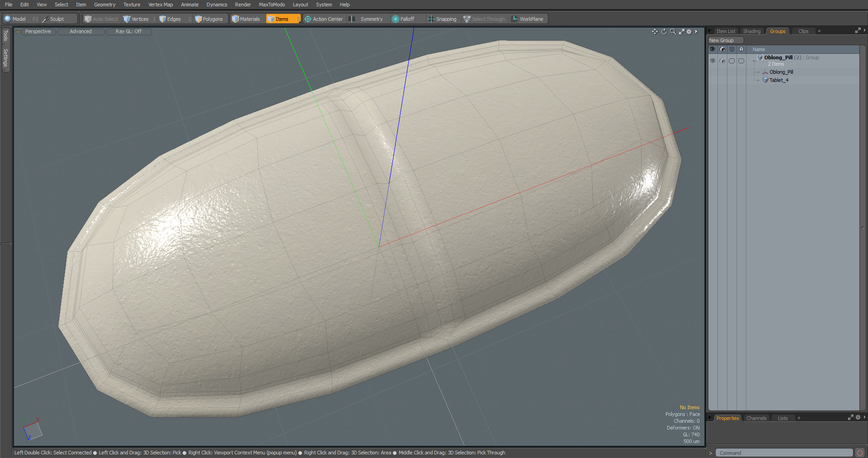Switch to the Shading tab
This screenshot has width=868, height=458.
pyautogui.click(x=752, y=31)
